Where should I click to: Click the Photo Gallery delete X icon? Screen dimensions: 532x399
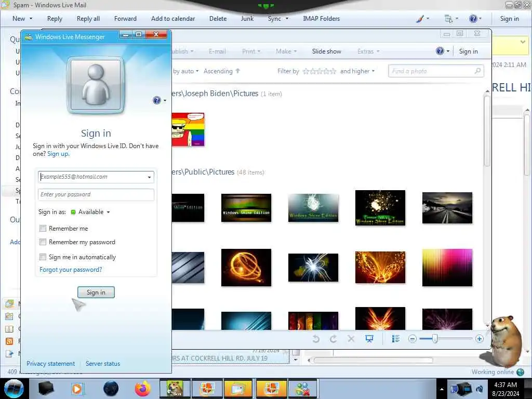point(351,339)
